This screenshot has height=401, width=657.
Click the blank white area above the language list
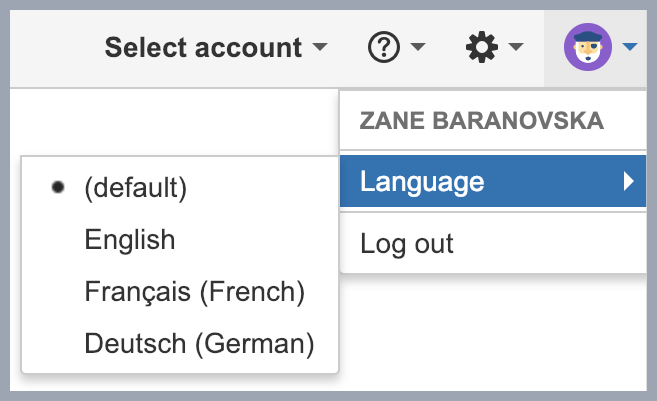click(170, 120)
